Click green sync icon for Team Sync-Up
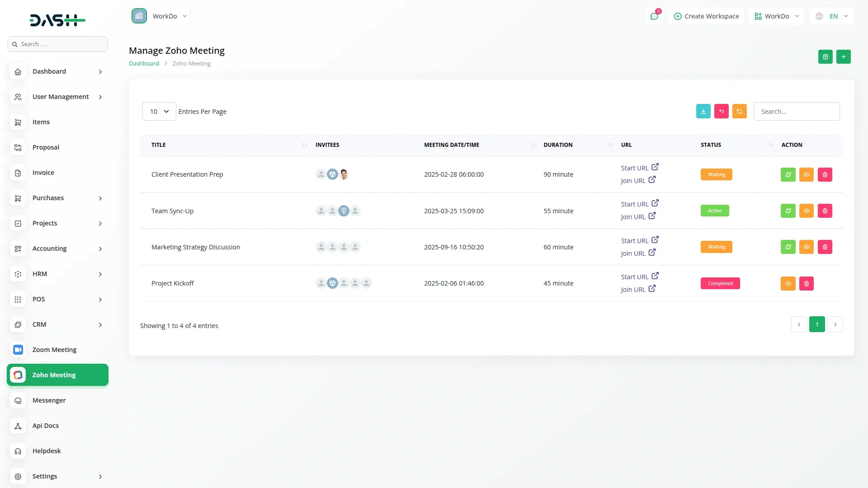 pyautogui.click(x=788, y=211)
